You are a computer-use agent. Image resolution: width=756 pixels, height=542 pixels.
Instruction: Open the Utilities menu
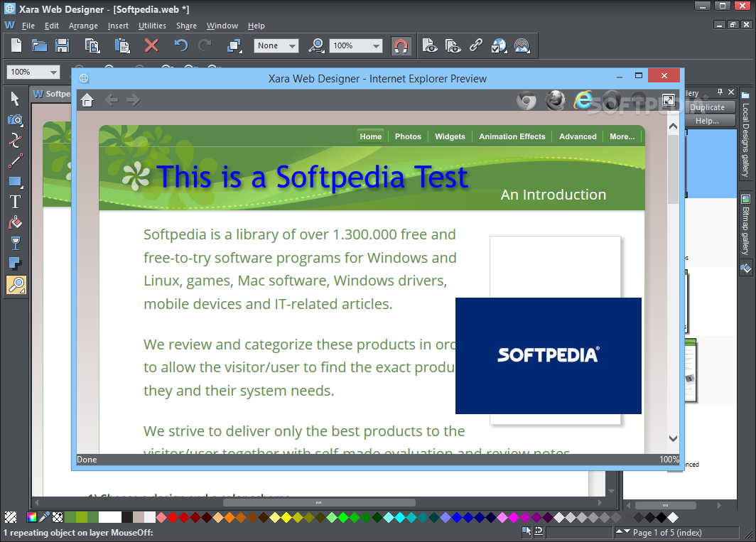tap(152, 26)
